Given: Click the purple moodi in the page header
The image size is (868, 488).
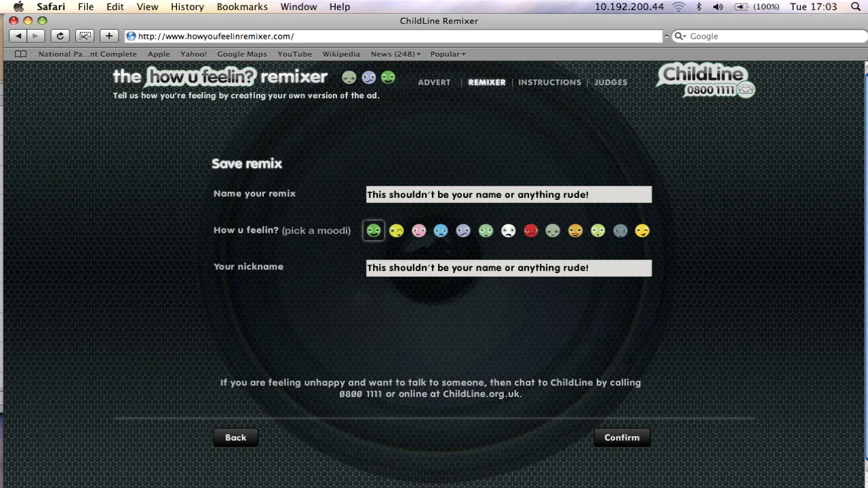Looking at the screenshot, I should click(x=368, y=77).
